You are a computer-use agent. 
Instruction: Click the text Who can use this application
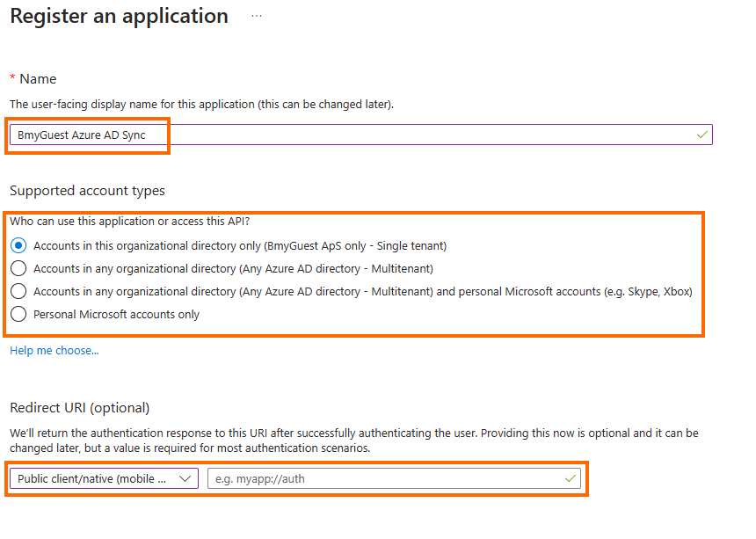[x=130, y=222]
